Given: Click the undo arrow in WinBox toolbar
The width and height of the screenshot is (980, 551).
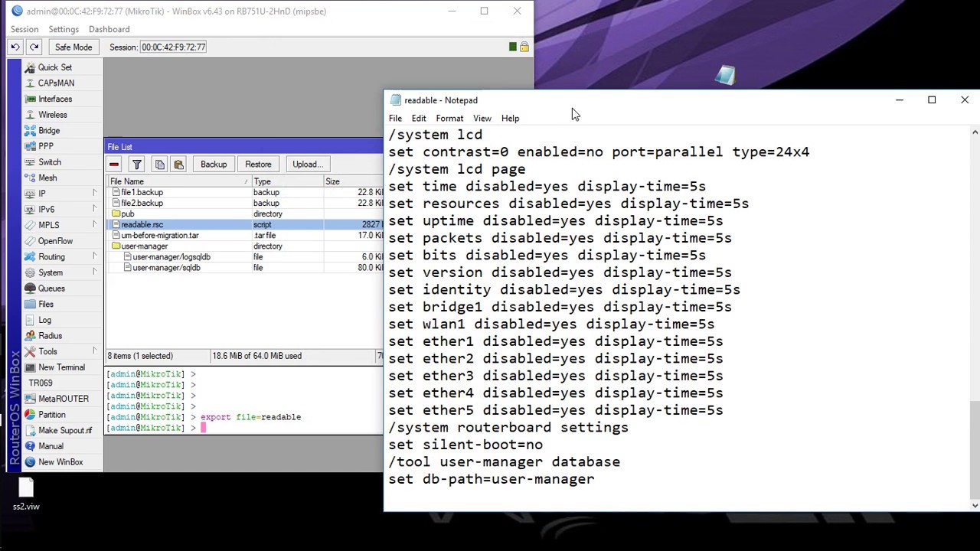Looking at the screenshot, I should point(15,47).
